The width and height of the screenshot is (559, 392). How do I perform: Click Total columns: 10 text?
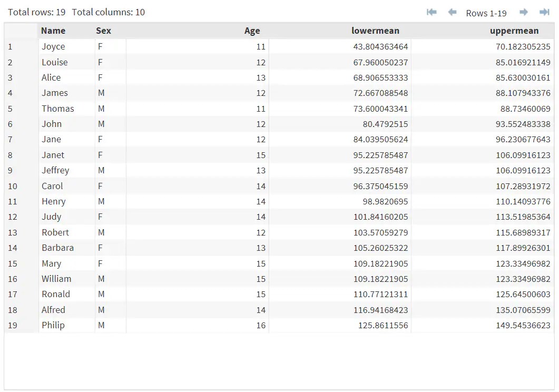[x=109, y=12]
